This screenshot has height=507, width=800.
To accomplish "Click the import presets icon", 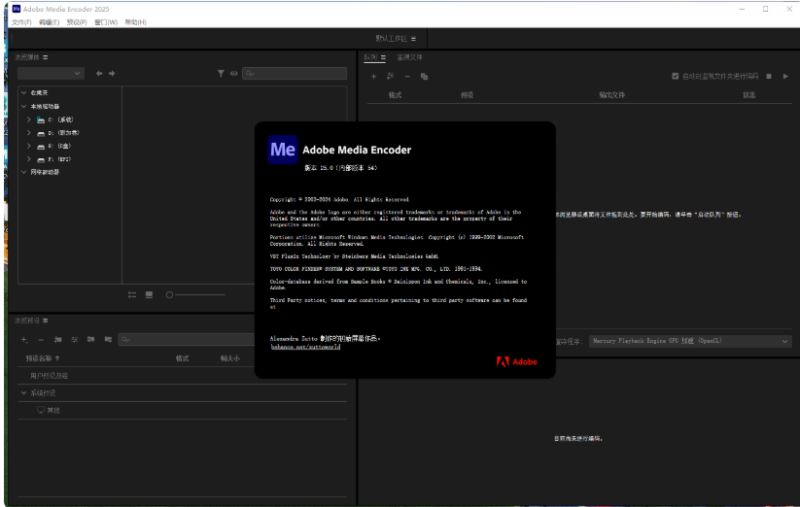I will [x=91, y=339].
